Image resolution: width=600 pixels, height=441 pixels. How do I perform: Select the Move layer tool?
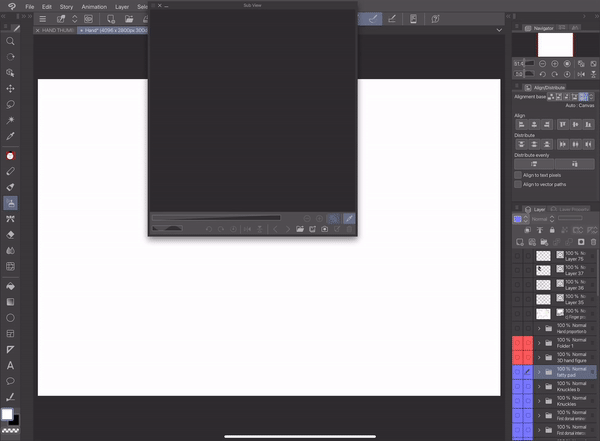pyautogui.click(x=10, y=88)
